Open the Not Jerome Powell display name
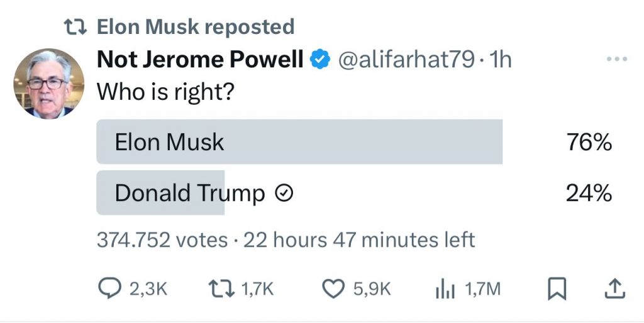644x323 pixels. click(x=200, y=59)
